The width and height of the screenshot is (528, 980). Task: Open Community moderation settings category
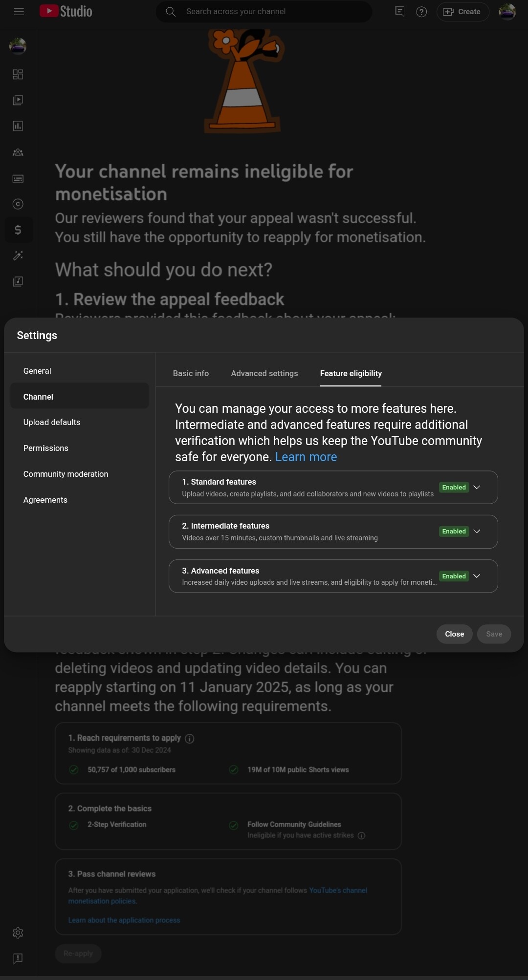click(x=80, y=474)
